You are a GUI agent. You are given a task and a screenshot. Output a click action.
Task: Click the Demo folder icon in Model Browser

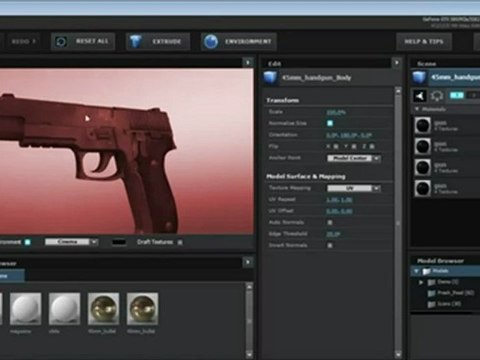(432, 282)
